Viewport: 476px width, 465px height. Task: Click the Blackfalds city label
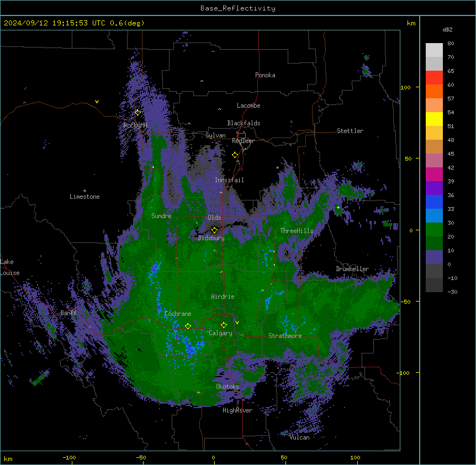(x=244, y=123)
